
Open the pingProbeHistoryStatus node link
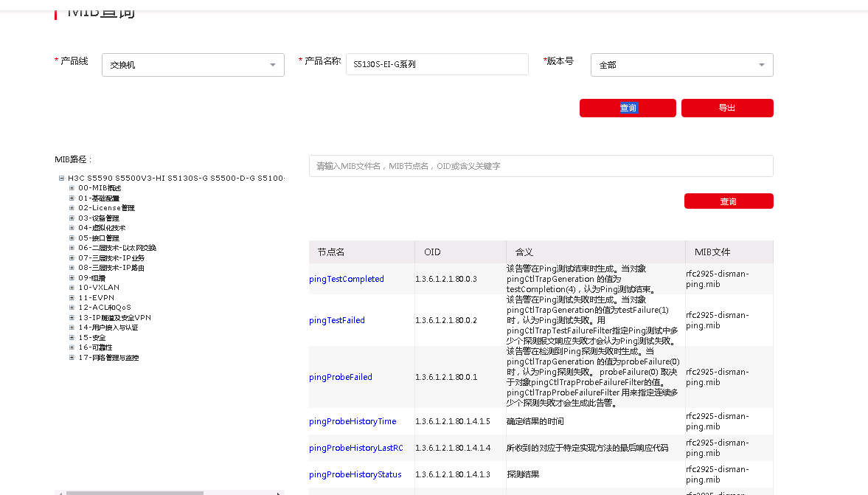point(355,474)
